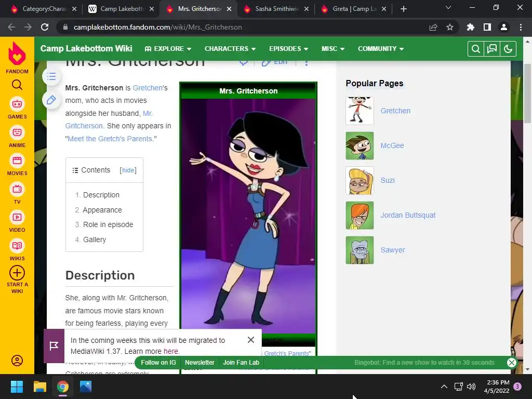532x399 pixels.
Task: Open the user profile icon in sidebar
Action: (x=17, y=361)
